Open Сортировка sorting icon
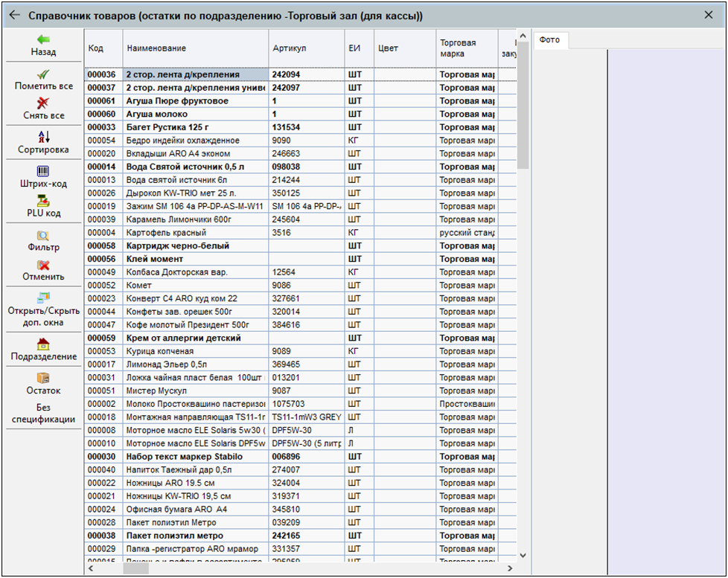Screen dimensions: 728x578 (43, 137)
